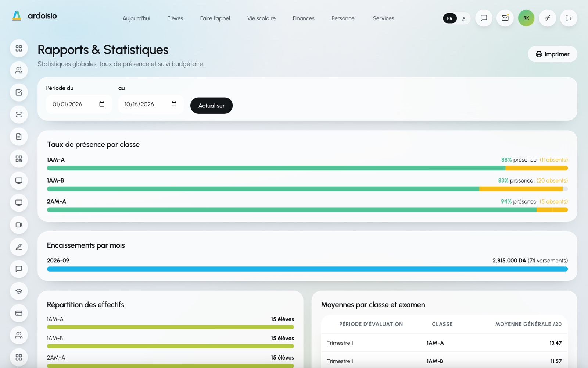Click the '88% présence' label
The width and height of the screenshot is (588, 368).
pyautogui.click(x=519, y=160)
